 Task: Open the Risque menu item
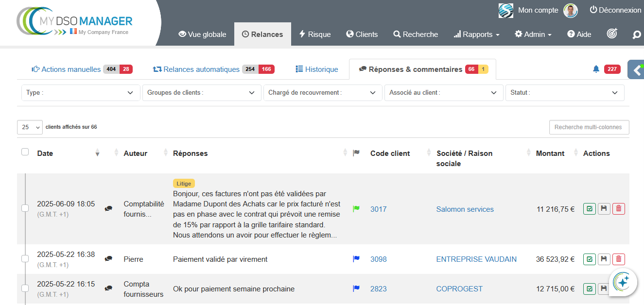point(314,34)
